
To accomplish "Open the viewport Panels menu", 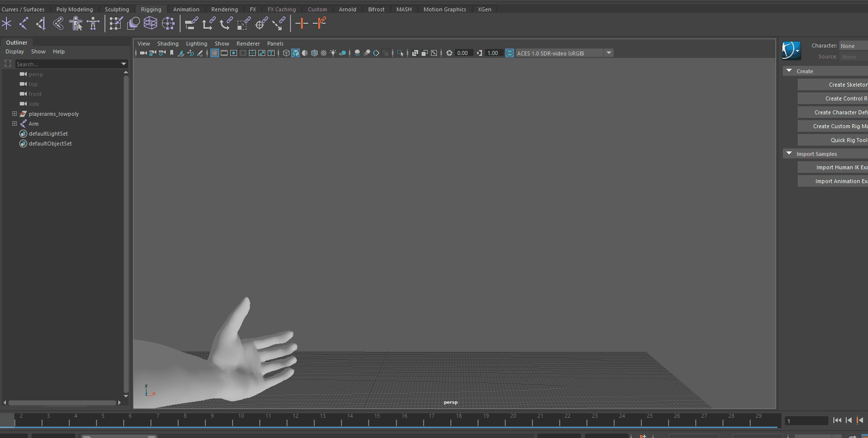I will tap(275, 44).
